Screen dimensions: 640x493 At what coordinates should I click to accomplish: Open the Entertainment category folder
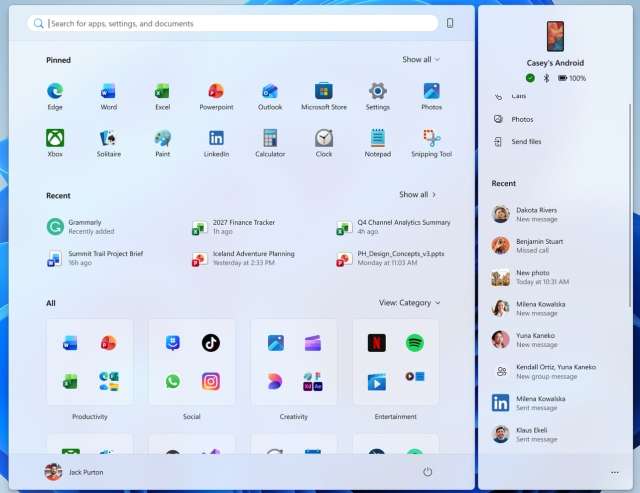396,362
